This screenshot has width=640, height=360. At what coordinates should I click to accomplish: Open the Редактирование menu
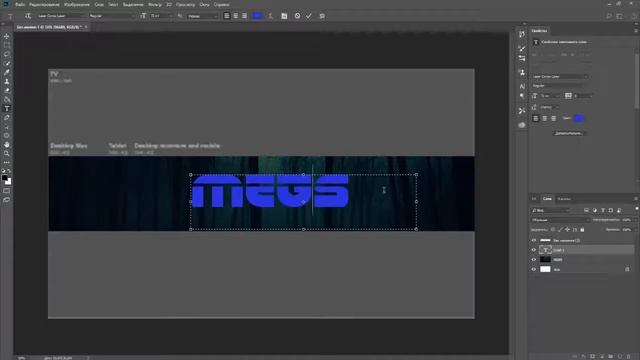click(44, 4)
